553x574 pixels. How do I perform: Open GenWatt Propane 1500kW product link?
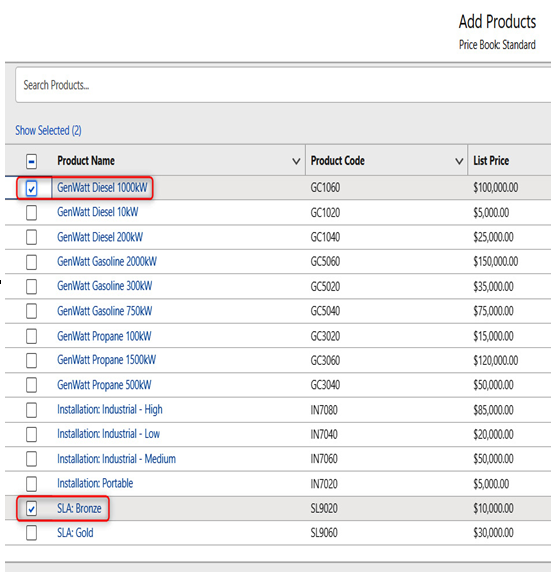107,360
